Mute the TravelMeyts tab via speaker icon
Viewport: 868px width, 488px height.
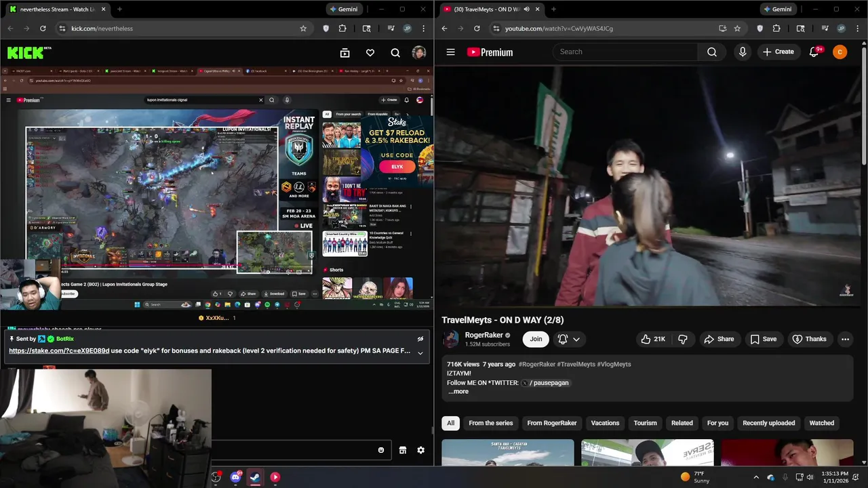526,9
